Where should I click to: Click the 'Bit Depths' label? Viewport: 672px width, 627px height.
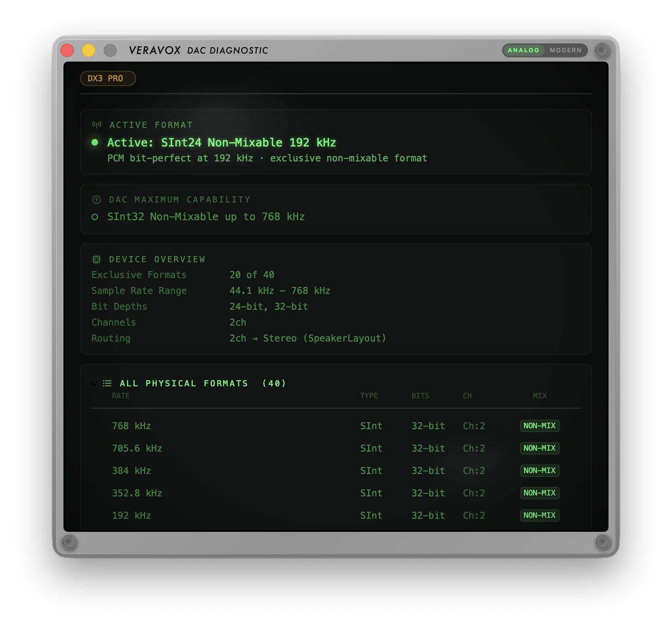[x=119, y=307]
